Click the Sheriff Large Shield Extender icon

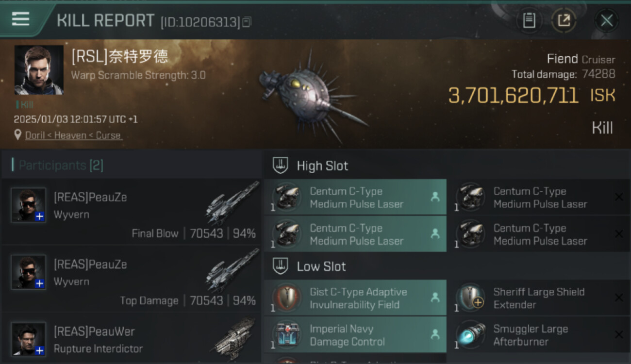[x=471, y=297]
